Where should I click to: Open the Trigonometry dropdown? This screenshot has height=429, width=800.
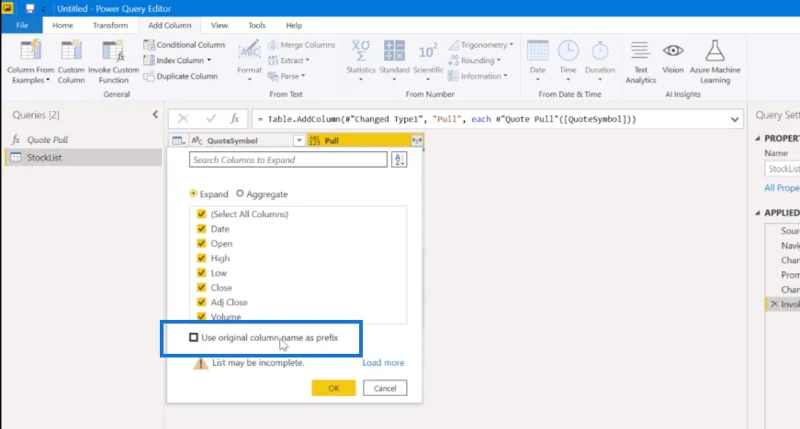(x=481, y=45)
